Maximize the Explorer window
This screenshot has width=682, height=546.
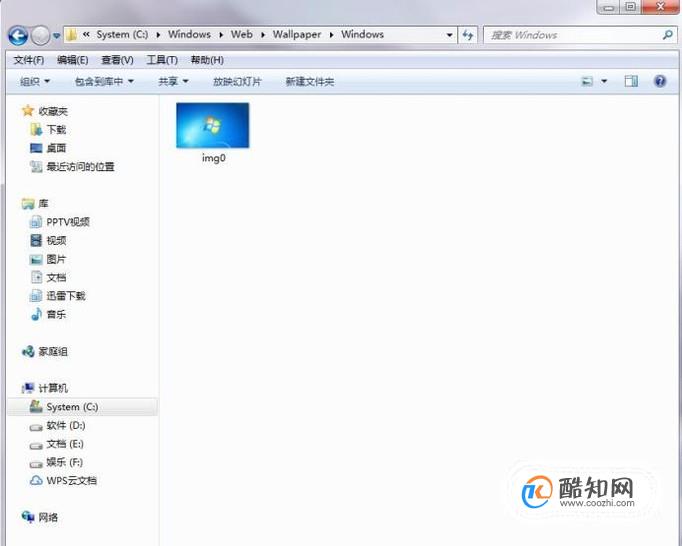[x=630, y=7]
